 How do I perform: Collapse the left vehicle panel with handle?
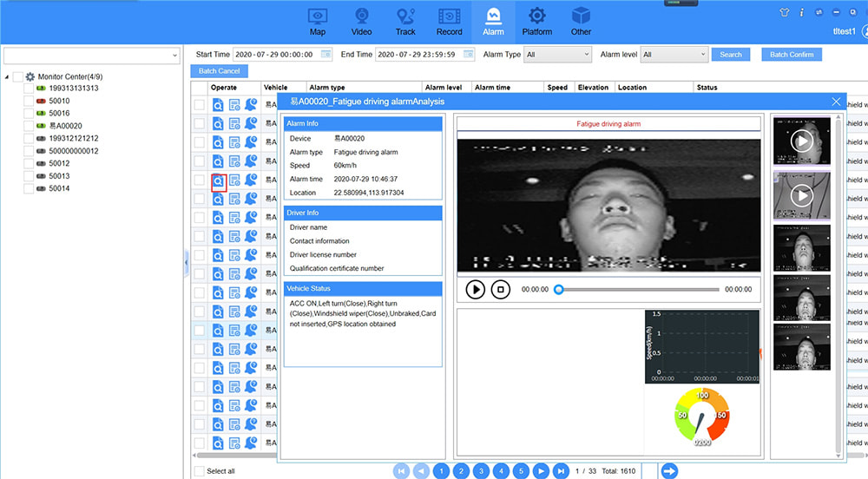click(187, 261)
